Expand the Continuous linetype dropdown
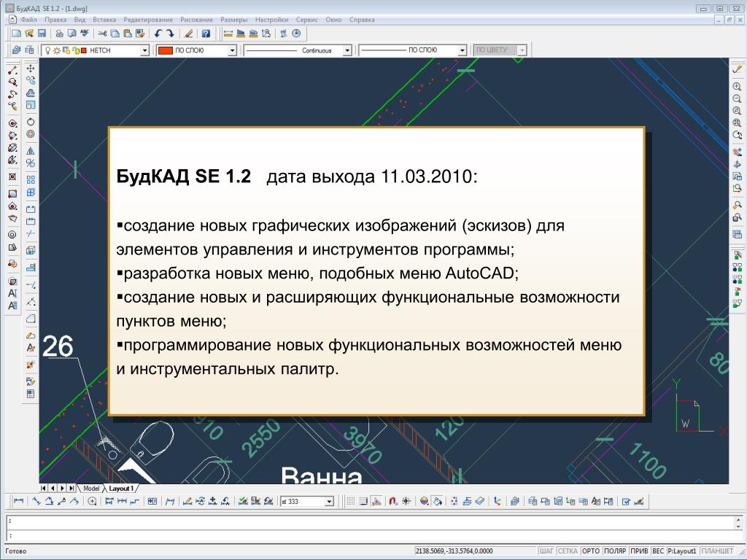 tap(347, 50)
